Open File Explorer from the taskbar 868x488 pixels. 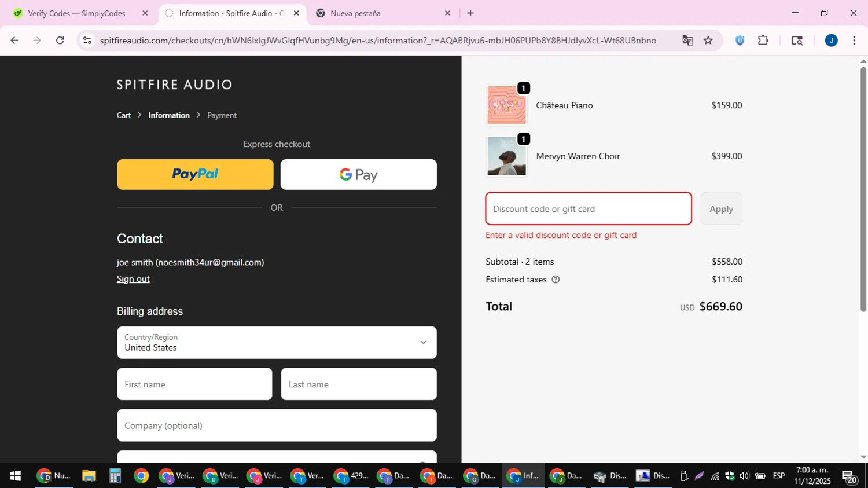coord(89,476)
